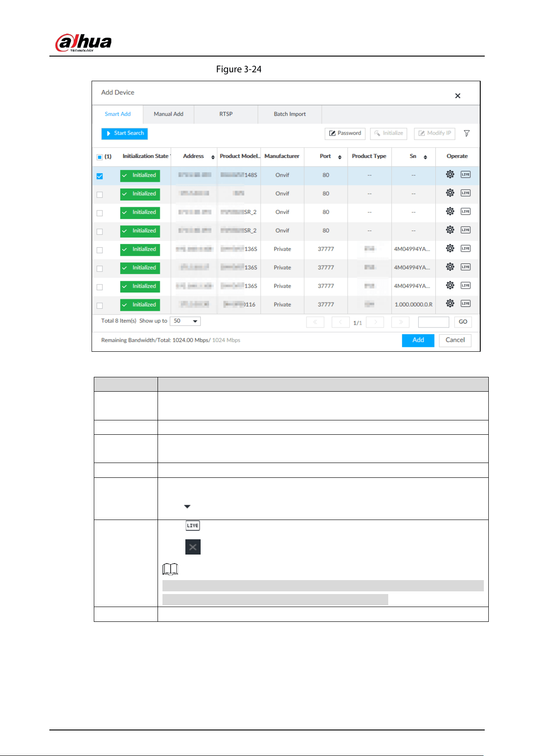Click the 1/1 page indicator
Image resolution: width=535 pixels, height=756 pixels.
coord(357,323)
